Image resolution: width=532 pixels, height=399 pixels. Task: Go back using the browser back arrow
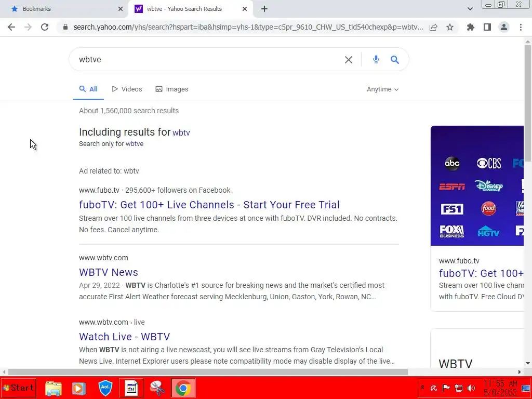pos(11,27)
